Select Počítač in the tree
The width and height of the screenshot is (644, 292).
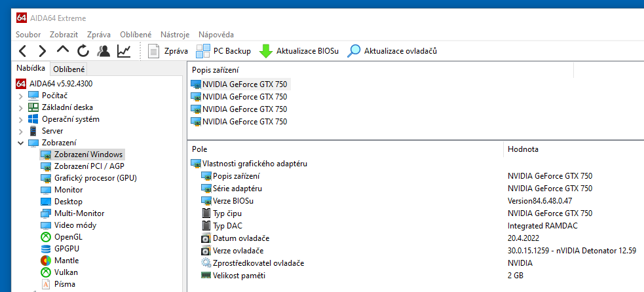click(x=48, y=96)
